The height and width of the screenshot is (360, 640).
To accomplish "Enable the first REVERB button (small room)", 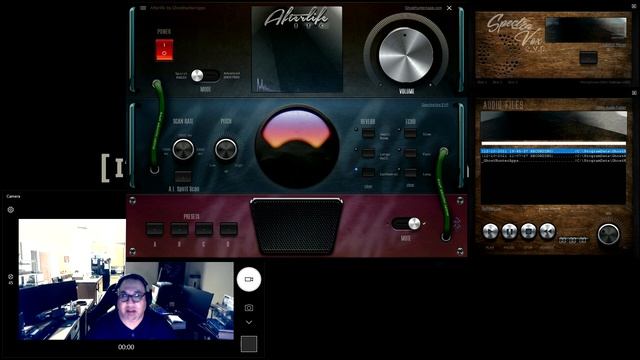I will [368, 133].
